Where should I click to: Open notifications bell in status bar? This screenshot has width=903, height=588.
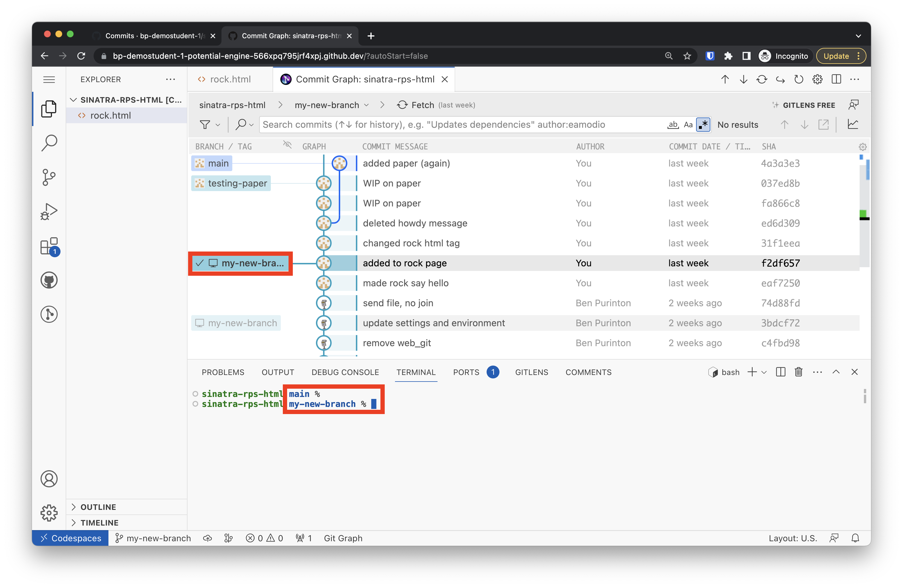(x=855, y=538)
